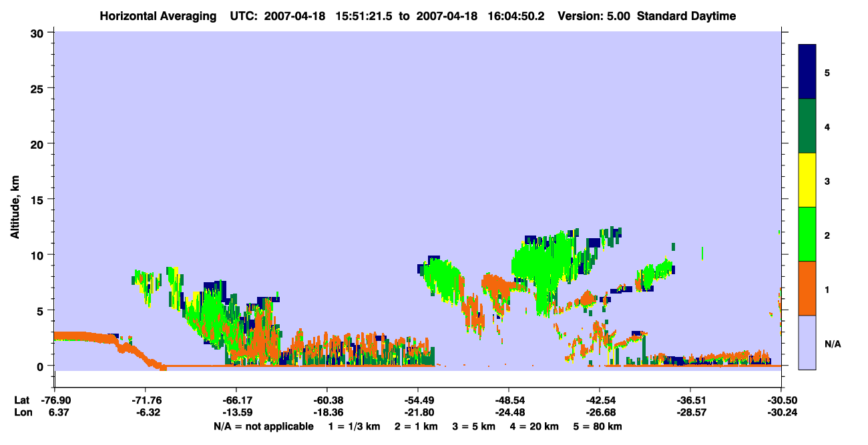Click the longitude value -28.57
This screenshot has height=445, width=868.
tap(690, 412)
